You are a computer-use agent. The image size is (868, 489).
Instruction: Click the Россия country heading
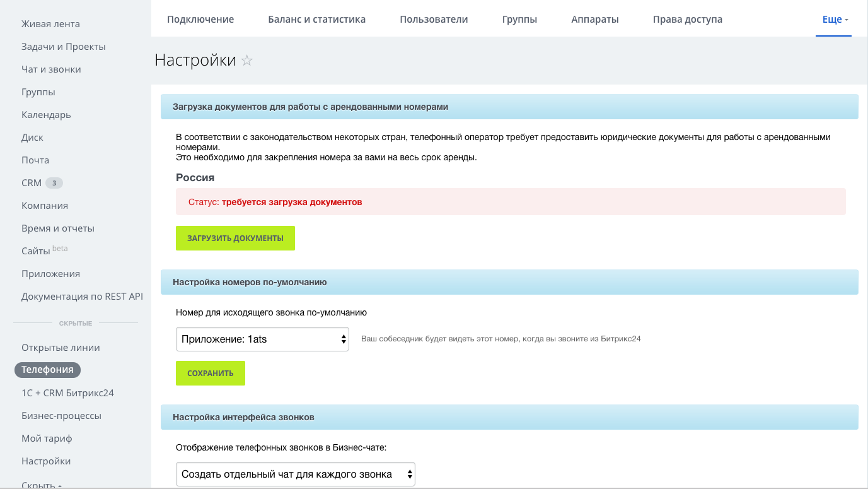(195, 178)
